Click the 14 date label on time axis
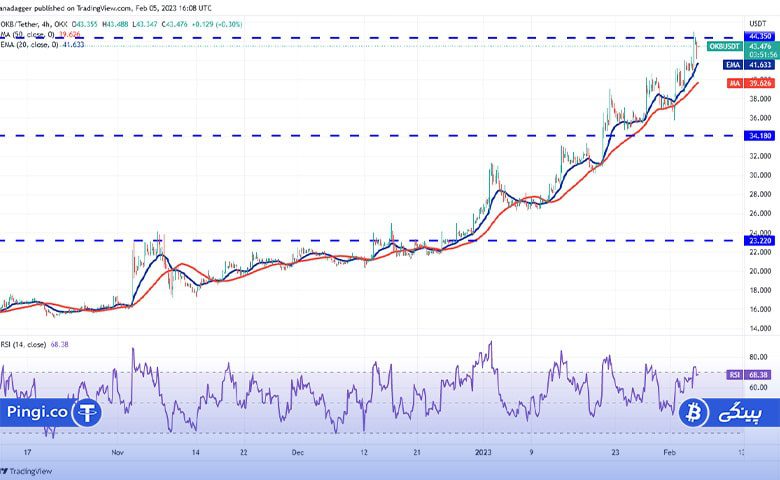Screen dimensions: 780x480 coord(195,452)
